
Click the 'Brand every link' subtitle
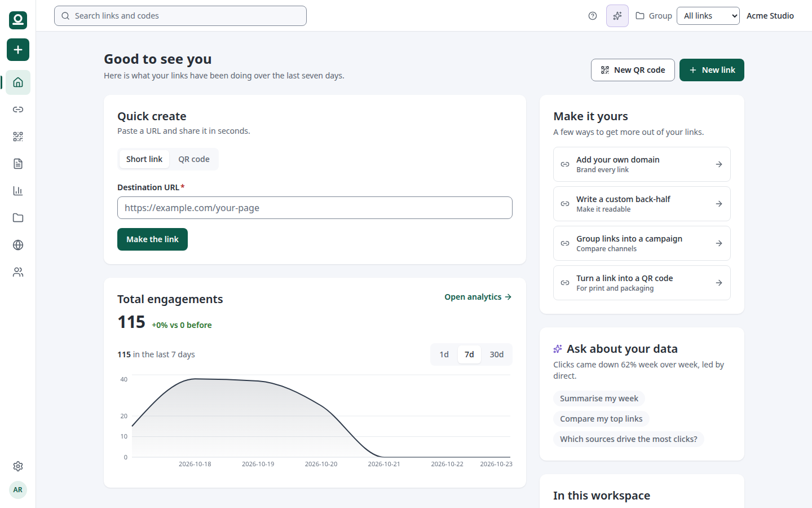click(x=602, y=170)
